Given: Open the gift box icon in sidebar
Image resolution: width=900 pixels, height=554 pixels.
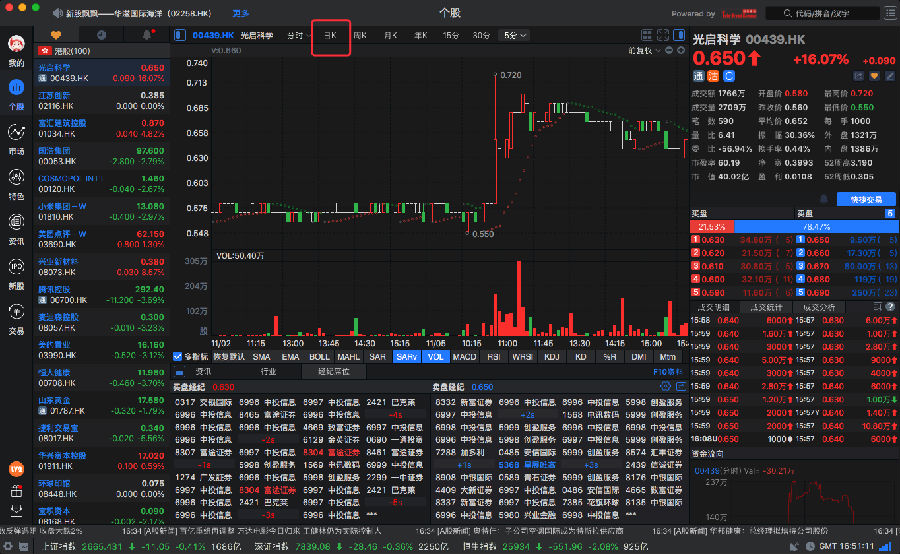Looking at the screenshot, I should [16, 491].
